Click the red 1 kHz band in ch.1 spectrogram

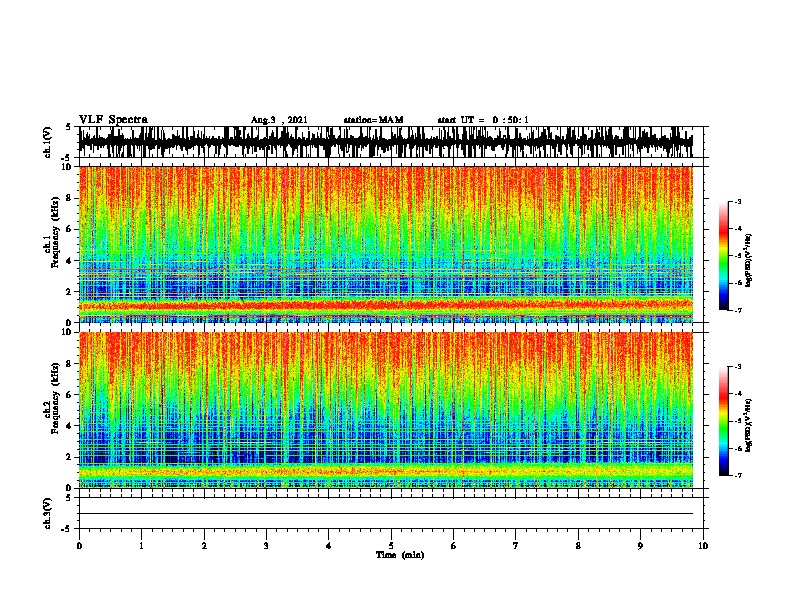pyautogui.click(x=386, y=305)
